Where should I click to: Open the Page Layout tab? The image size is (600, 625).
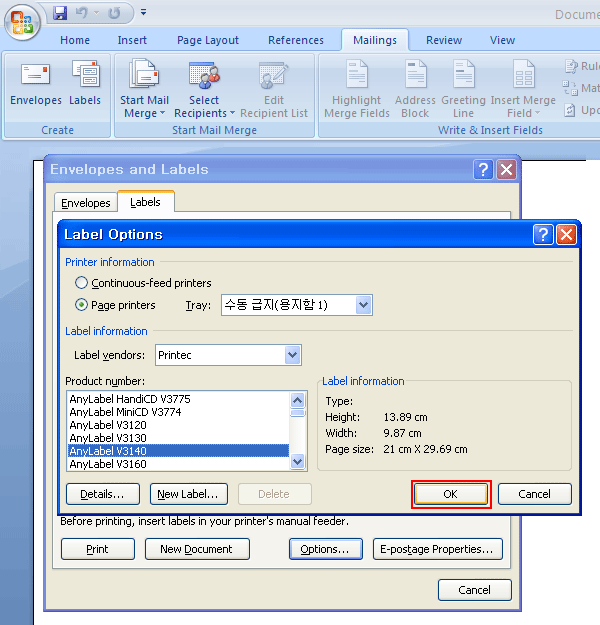[x=208, y=40]
